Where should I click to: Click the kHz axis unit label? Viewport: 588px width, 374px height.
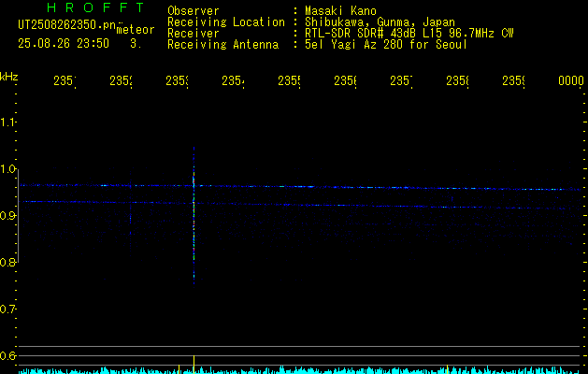click(x=9, y=77)
